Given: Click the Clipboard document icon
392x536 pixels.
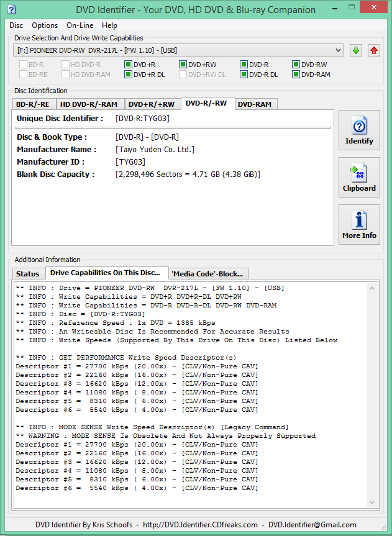Looking at the screenshot, I should [x=359, y=173].
